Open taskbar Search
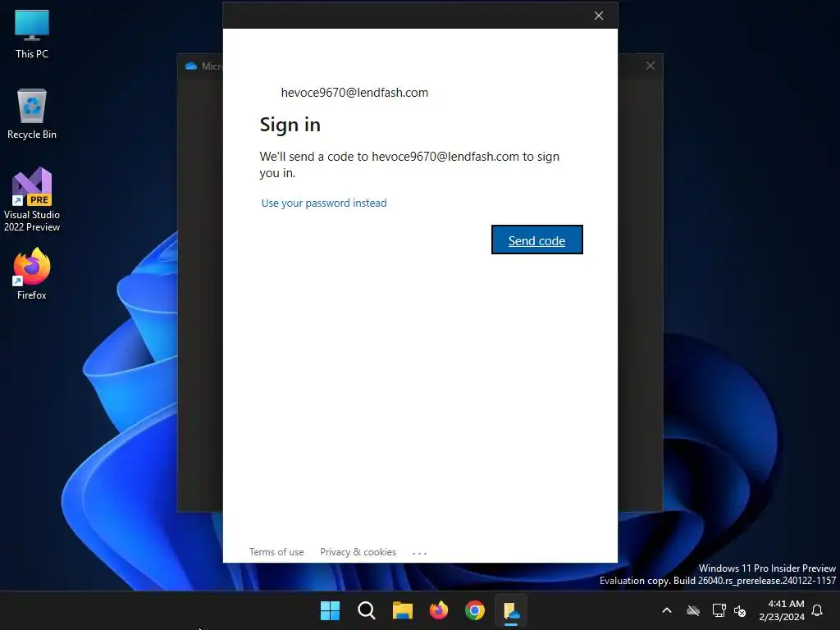The width and height of the screenshot is (840, 630). pyautogui.click(x=367, y=610)
